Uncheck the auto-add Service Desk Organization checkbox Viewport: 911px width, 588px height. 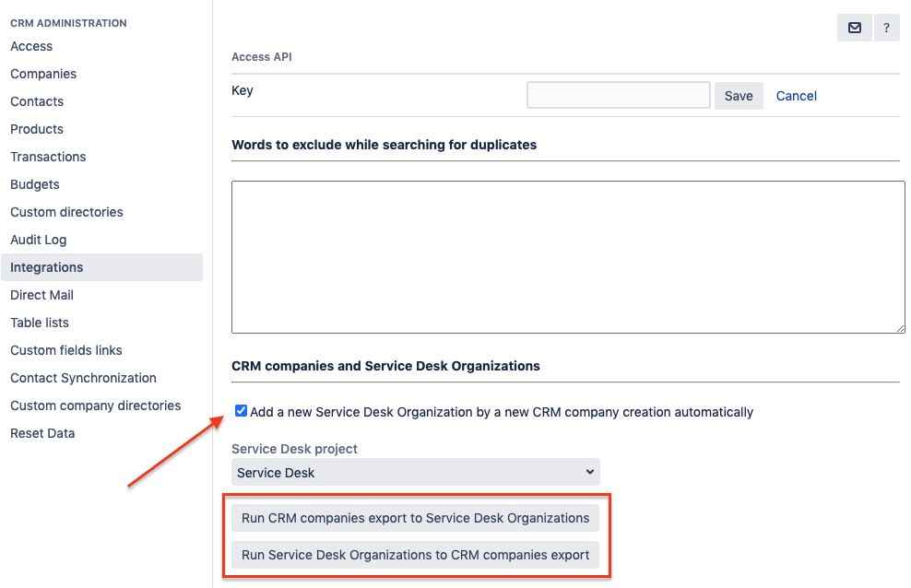pos(242,412)
